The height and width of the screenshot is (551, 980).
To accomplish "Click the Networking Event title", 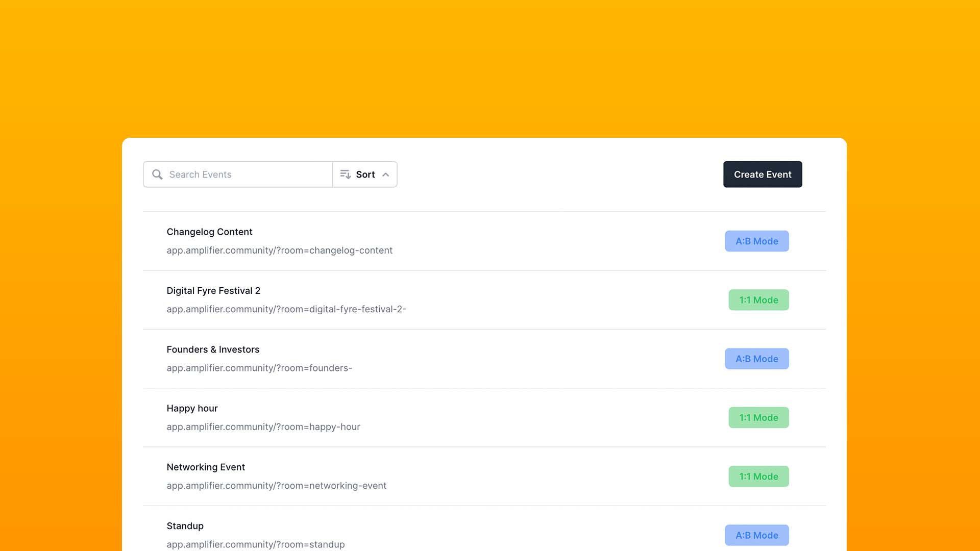I will (x=206, y=467).
